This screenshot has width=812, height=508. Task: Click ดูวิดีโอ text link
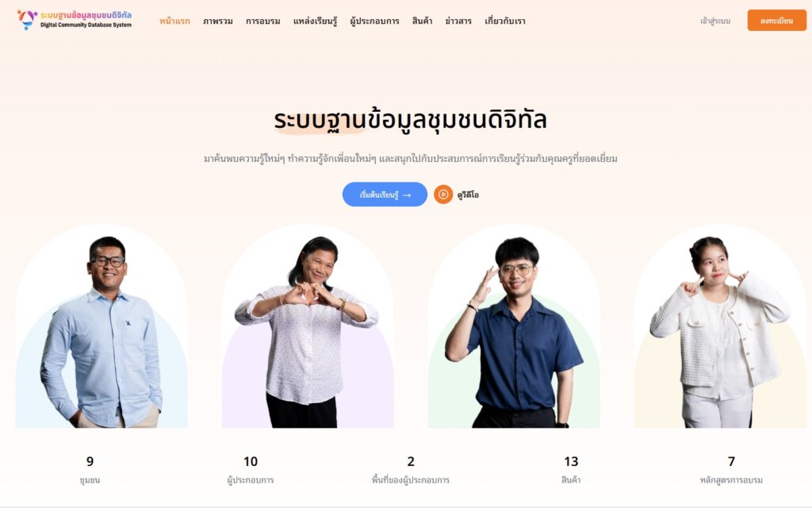click(468, 195)
